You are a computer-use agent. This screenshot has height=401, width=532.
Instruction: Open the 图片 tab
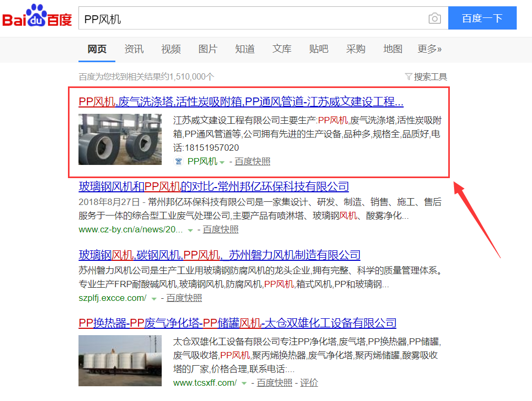208,49
